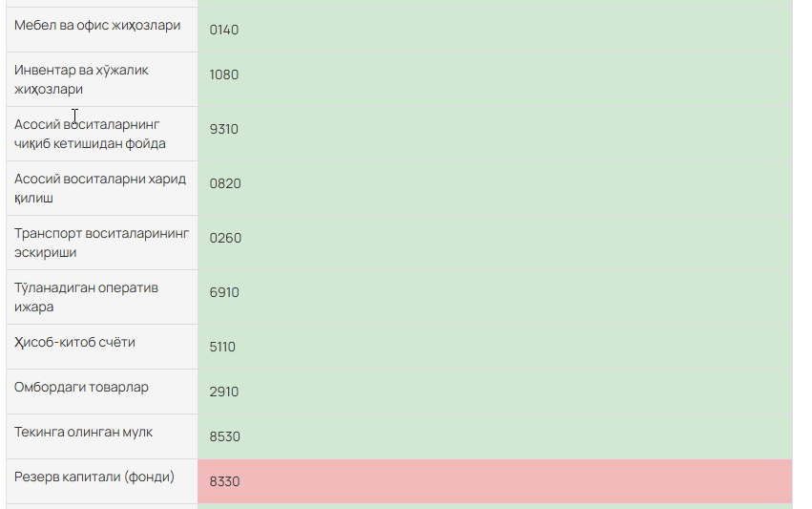Click the 'Инвентар ва хўжалик жиҳозлари' label
The width and height of the screenshot is (812, 509).
[81, 79]
